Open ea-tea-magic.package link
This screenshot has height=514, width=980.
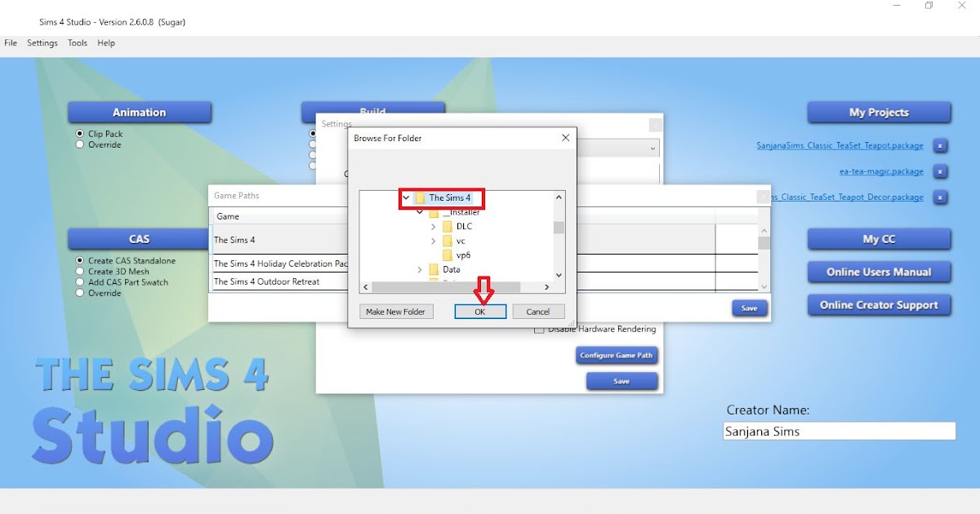pos(881,171)
